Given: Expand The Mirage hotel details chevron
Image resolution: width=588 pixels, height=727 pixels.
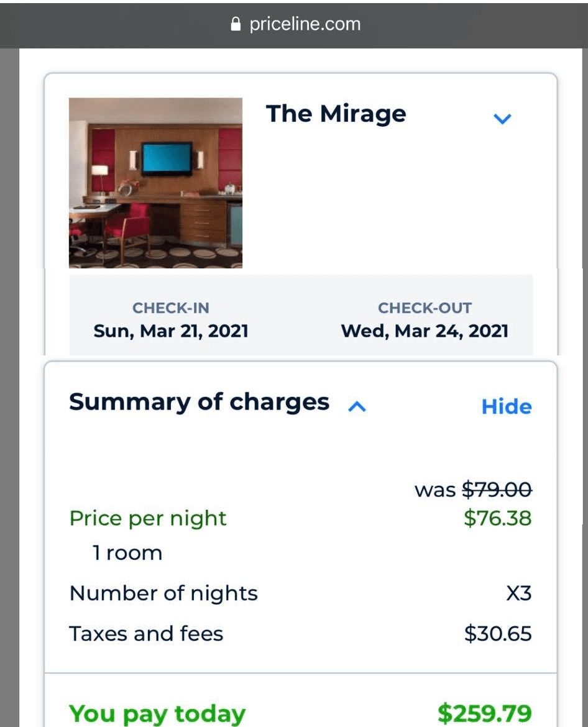Looking at the screenshot, I should tap(502, 119).
